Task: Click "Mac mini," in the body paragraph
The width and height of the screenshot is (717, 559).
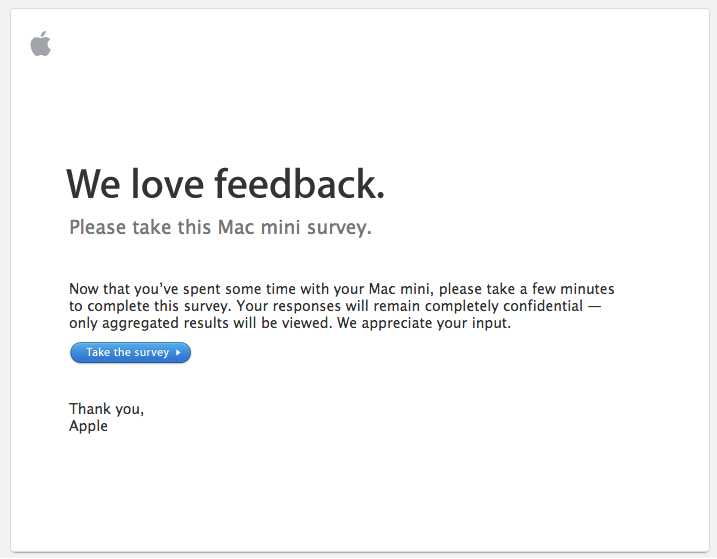Action: 401,289
